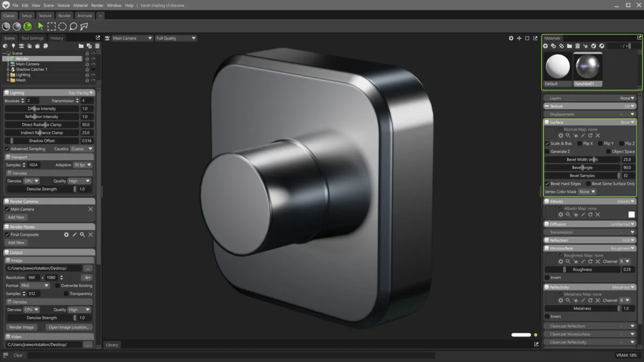Open Adaptive 30 fps dropdown
The image size is (644, 362).
[82, 165]
